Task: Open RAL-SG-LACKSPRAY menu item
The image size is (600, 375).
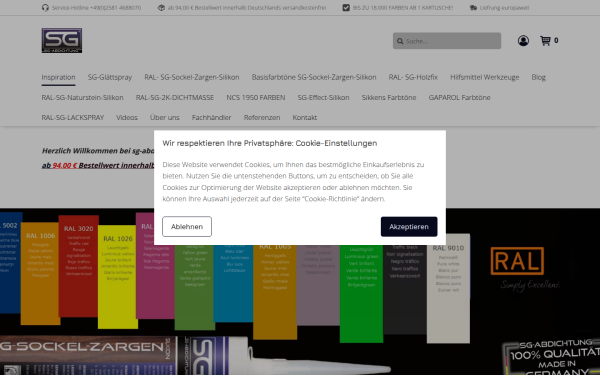Action: (73, 117)
